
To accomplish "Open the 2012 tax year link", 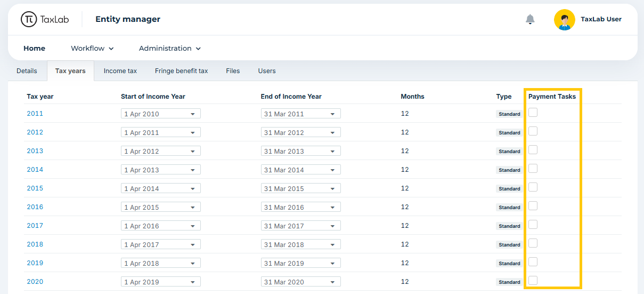I will pyautogui.click(x=35, y=132).
